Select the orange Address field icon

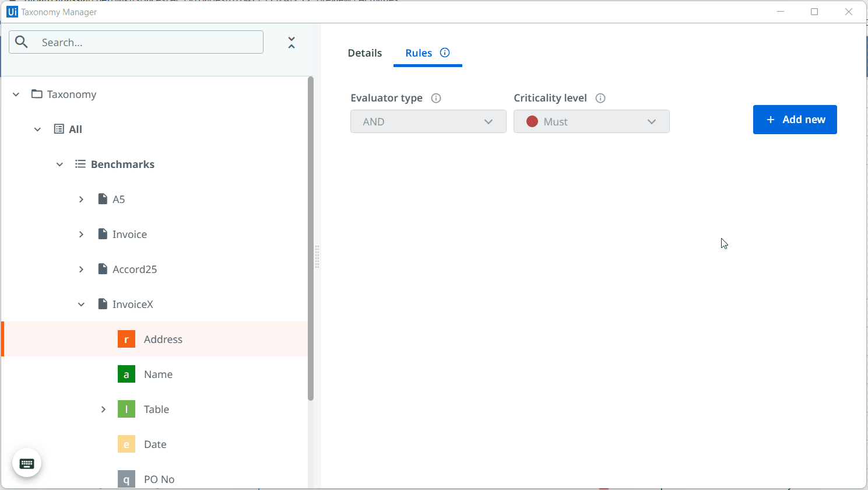pyautogui.click(x=126, y=339)
